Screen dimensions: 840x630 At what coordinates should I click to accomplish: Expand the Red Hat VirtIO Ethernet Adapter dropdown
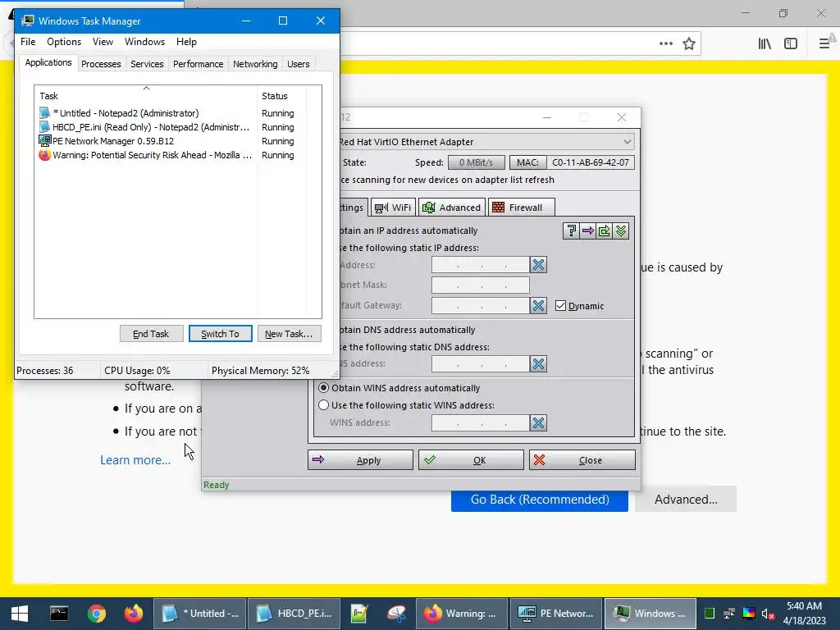tap(627, 141)
